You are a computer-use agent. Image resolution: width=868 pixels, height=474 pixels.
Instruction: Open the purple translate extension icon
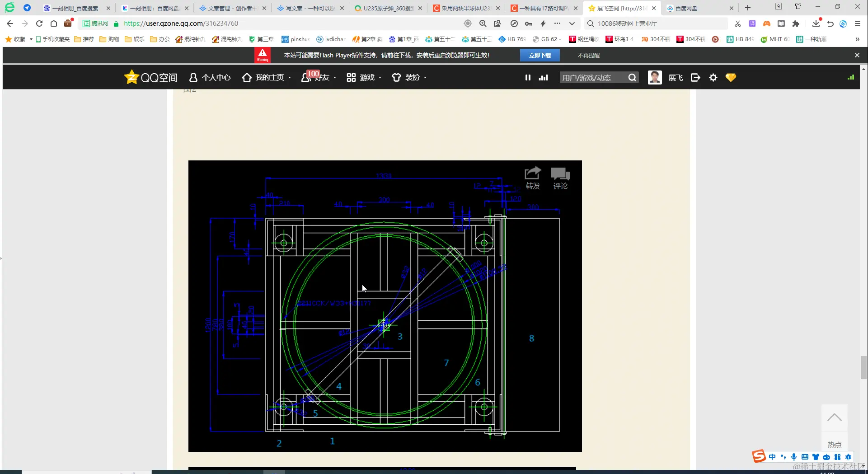[752, 23]
